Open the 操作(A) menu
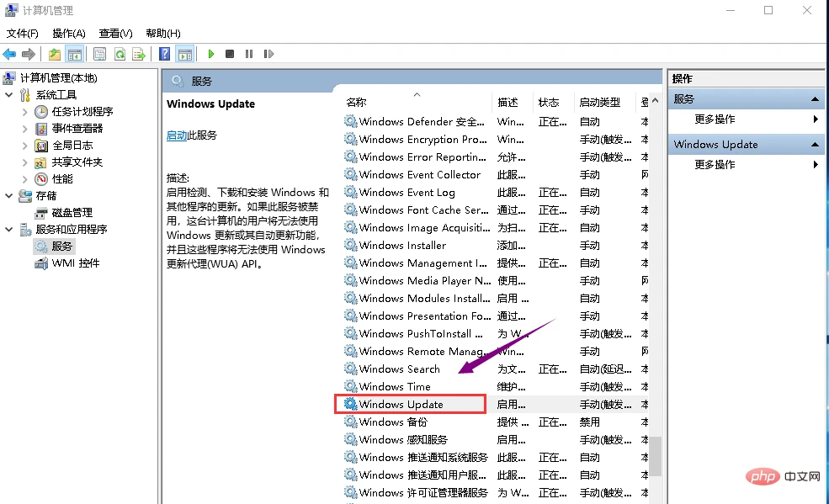Viewport: 829px width, 504px height. 68,33
